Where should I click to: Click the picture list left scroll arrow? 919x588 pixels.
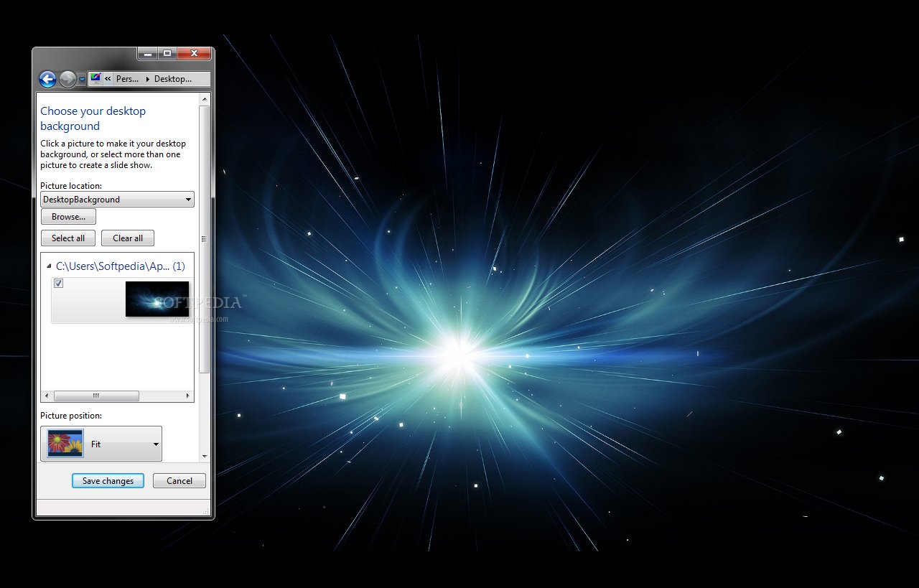(47, 396)
